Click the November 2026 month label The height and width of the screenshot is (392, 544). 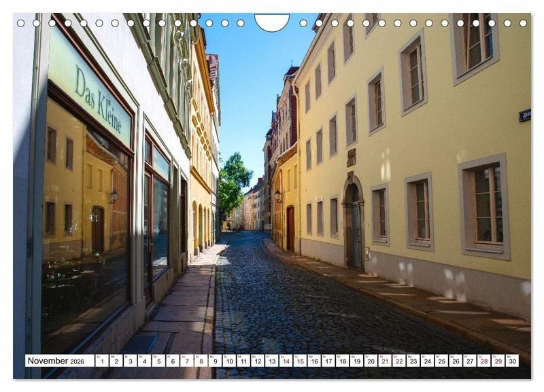56,361
